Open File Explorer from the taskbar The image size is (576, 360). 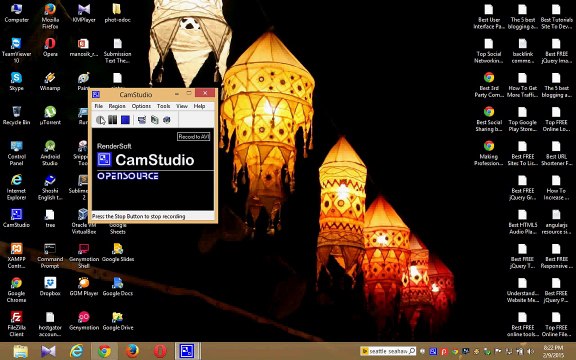(21, 351)
